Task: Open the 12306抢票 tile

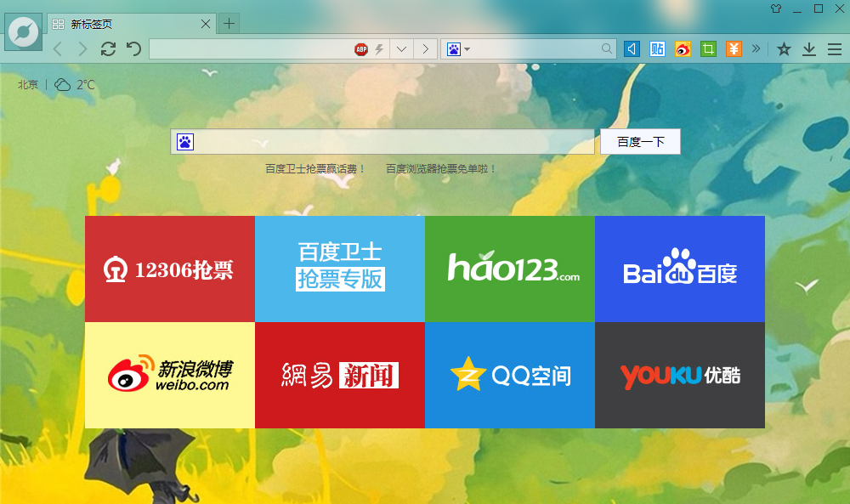Action: 170,269
